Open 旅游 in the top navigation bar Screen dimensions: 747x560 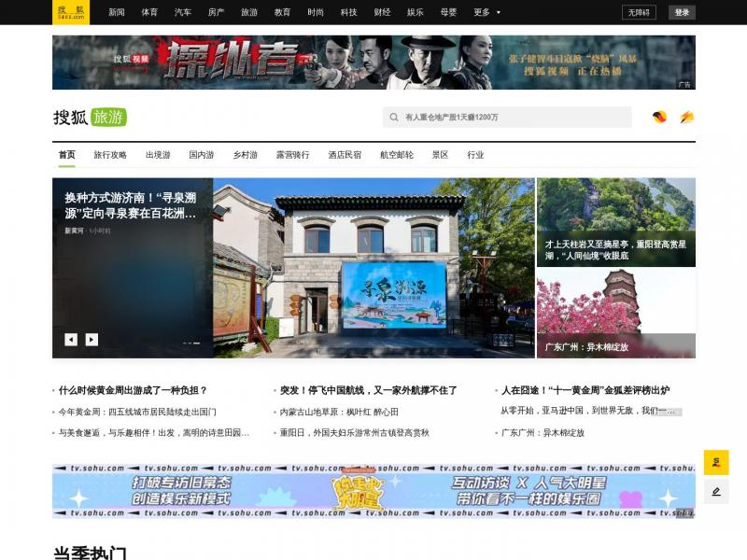[249, 12]
